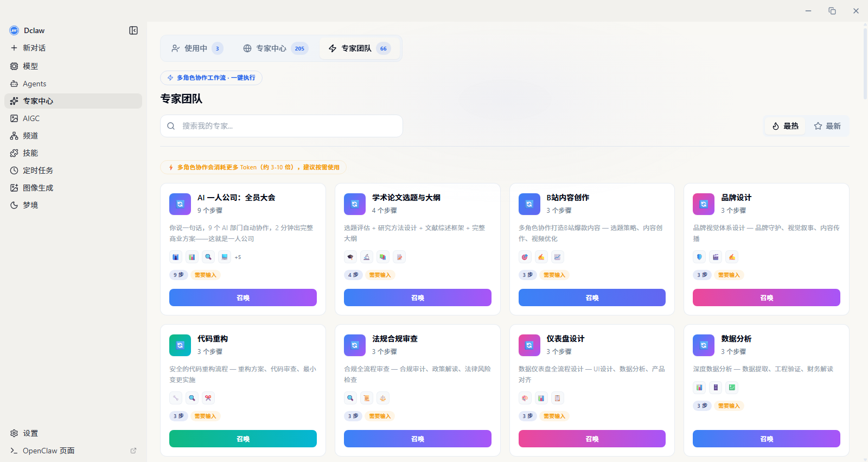868x462 pixels.
Task: Summon the B站内容创作 team
Action: [x=592, y=298]
